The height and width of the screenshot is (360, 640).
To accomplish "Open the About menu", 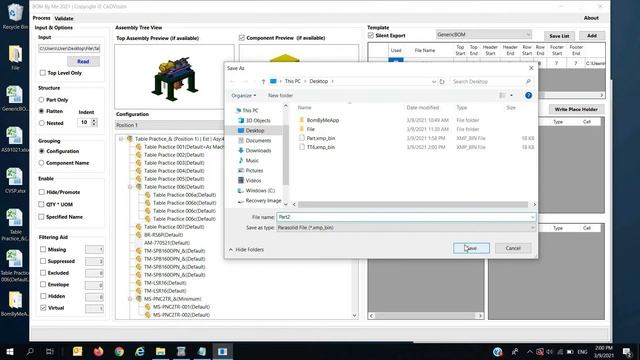I will [x=591, y=18].
